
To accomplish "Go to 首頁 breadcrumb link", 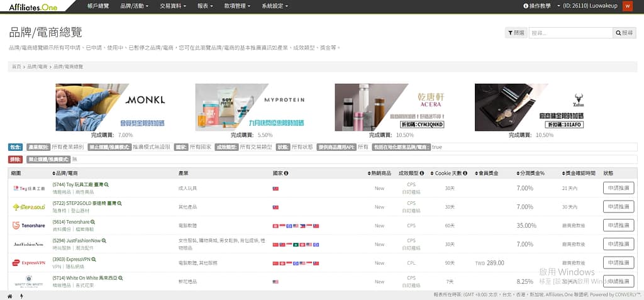I will click(16, 67).
